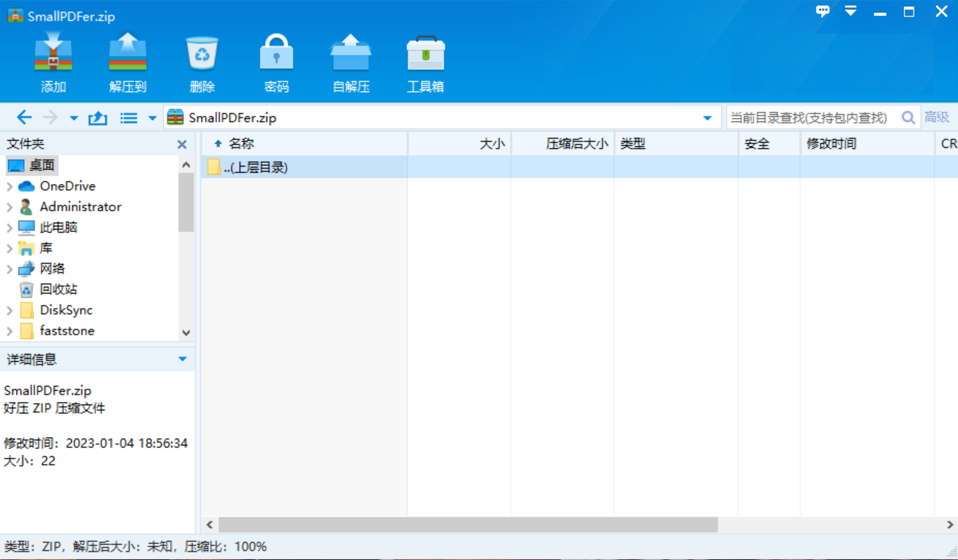Click status bar 压缩比: 100% text
Screen dimensions: 958x560
(x=225, y=547)
